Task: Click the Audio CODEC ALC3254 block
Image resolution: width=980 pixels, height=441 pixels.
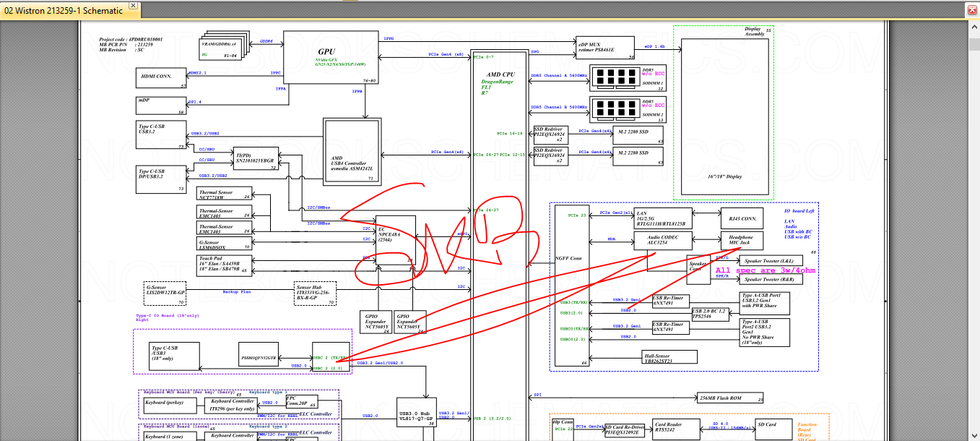Action: pos(662,241)
